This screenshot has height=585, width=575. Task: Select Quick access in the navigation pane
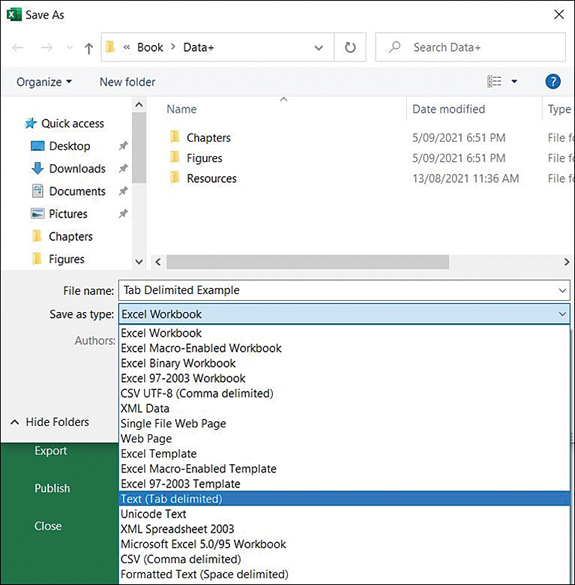[65, 123]
